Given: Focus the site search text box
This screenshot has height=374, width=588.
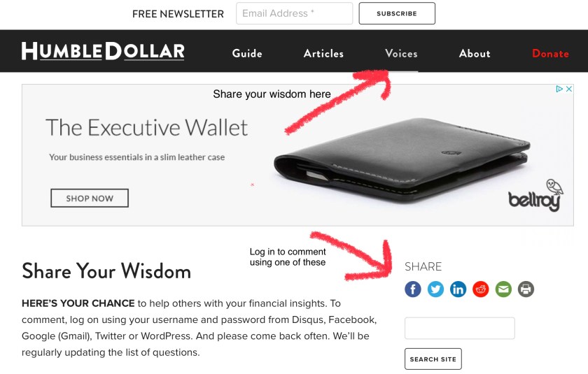Looking at the screenshot, I should coord(460,329).
